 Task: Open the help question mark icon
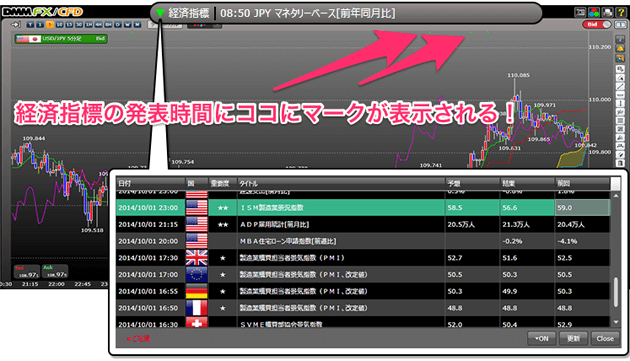pyautogui.click(x=621, y=12)
